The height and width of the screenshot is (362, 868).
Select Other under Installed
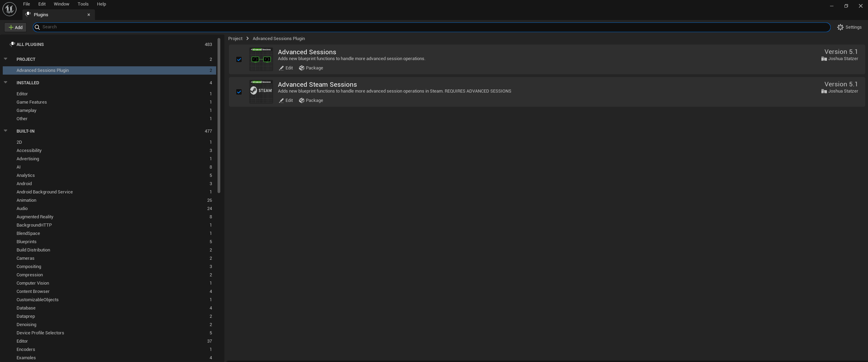(x=109, y=119)
